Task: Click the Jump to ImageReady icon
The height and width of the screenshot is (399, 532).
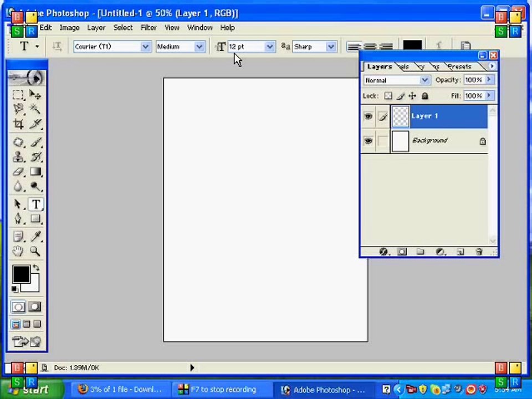Action: pos(27,341)
